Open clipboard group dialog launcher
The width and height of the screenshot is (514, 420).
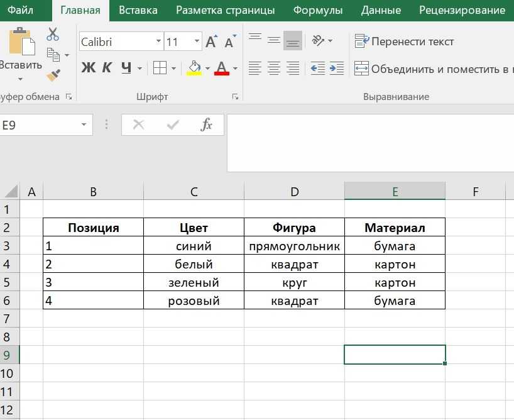[68, 96]
